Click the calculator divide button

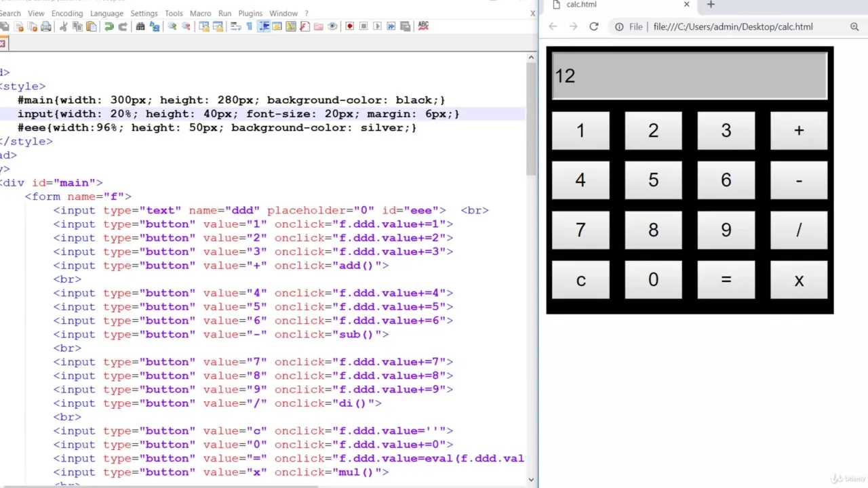799,230
